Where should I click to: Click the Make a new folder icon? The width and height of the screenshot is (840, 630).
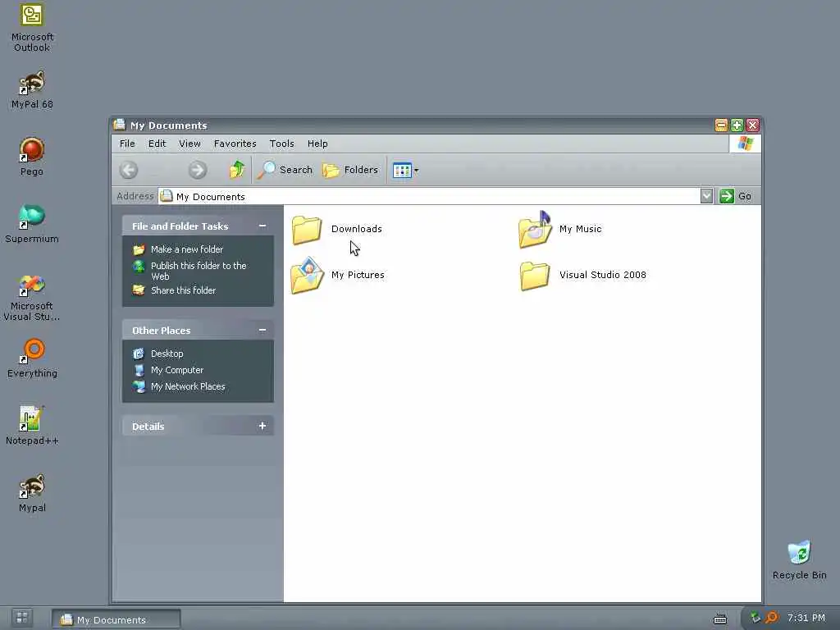(x=139, y=249)
